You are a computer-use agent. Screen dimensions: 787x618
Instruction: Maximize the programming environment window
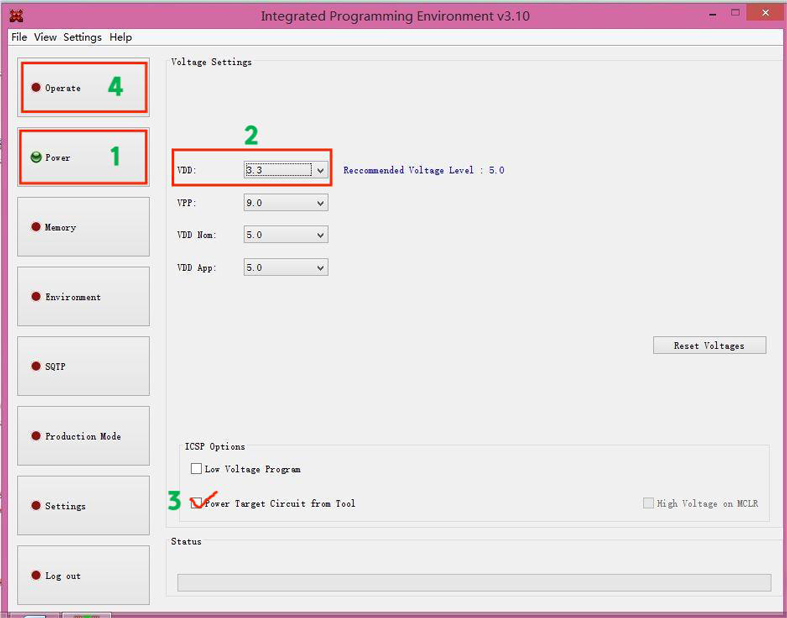click(x=735, y=13)
